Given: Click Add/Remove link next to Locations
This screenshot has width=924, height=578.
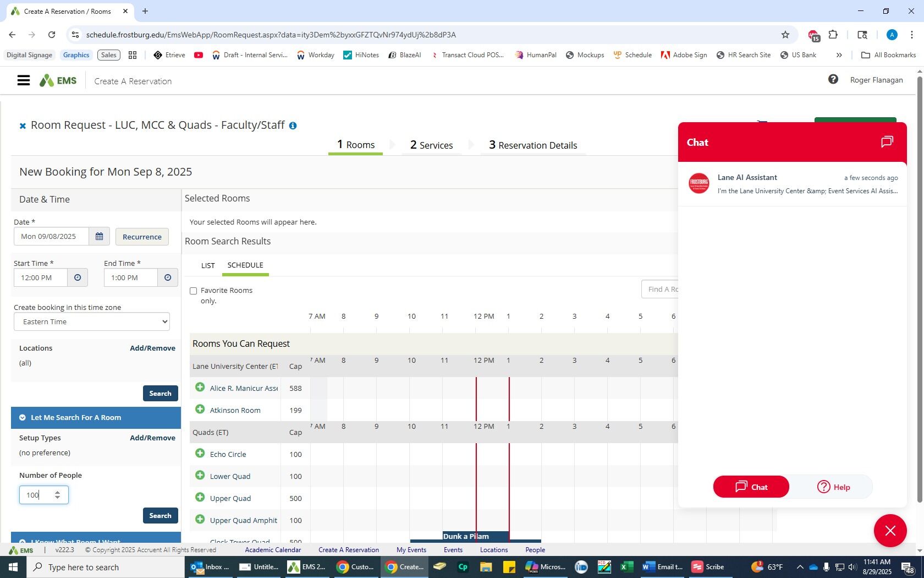Looking at the screenshot, I should (x=152, y=348).
